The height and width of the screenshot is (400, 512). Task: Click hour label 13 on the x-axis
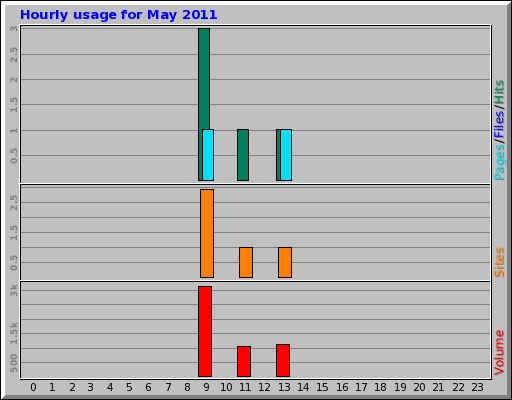tap(284, 387)
